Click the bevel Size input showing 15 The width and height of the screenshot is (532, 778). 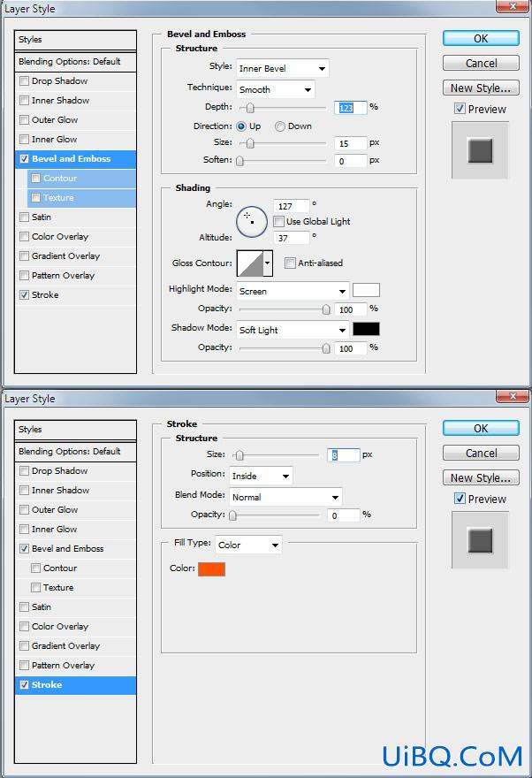coord(351,143)
